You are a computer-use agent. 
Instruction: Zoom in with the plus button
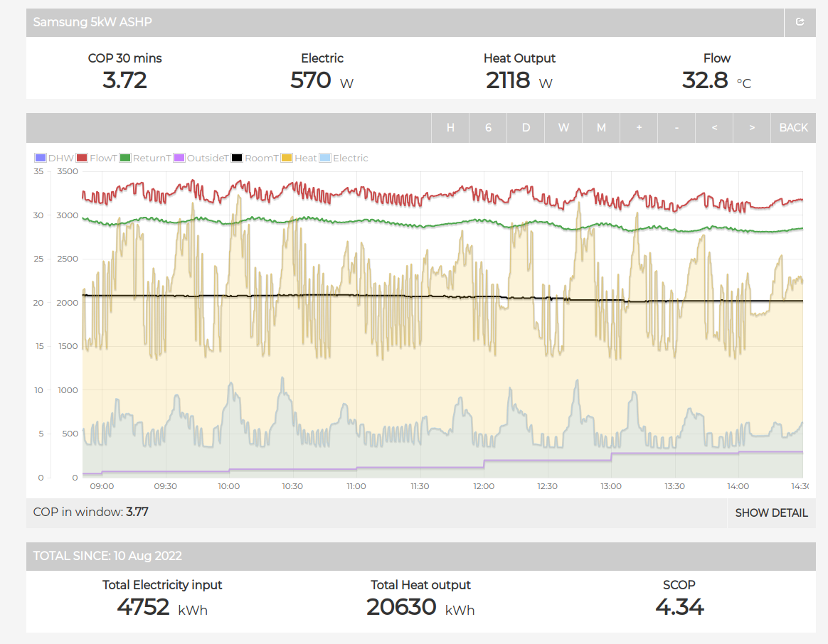(639, 128)
